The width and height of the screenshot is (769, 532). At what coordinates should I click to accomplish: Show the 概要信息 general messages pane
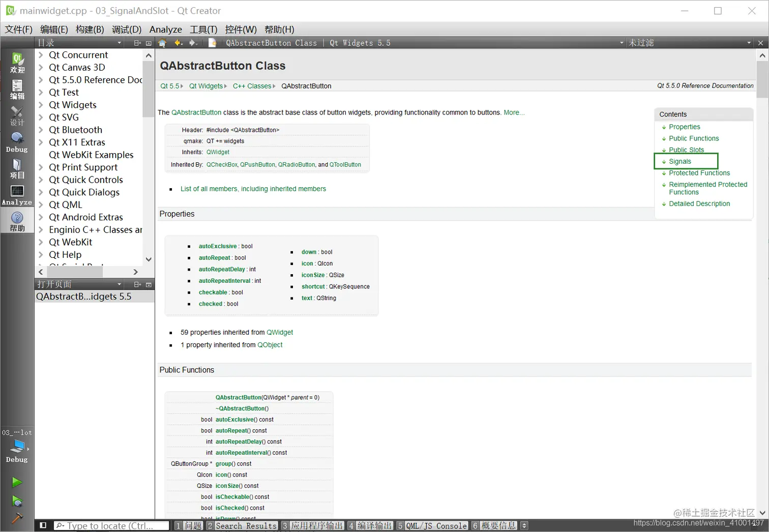pyautogui.click(x=494, y=526)
